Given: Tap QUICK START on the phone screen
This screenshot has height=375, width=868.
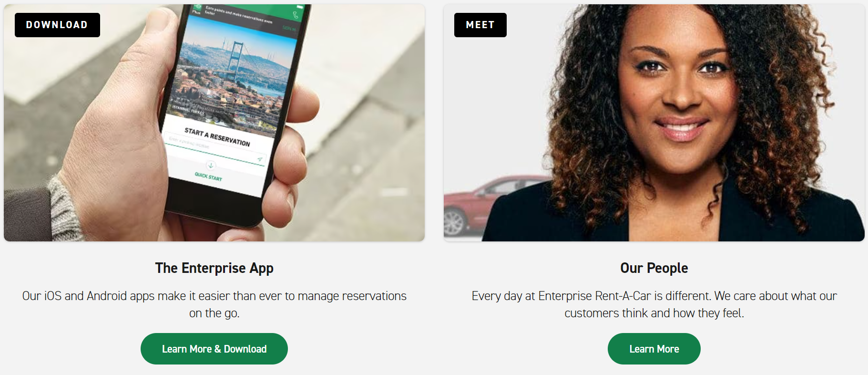Looking at the screenshot, I should pyautogui.click(x=208, y=177).
